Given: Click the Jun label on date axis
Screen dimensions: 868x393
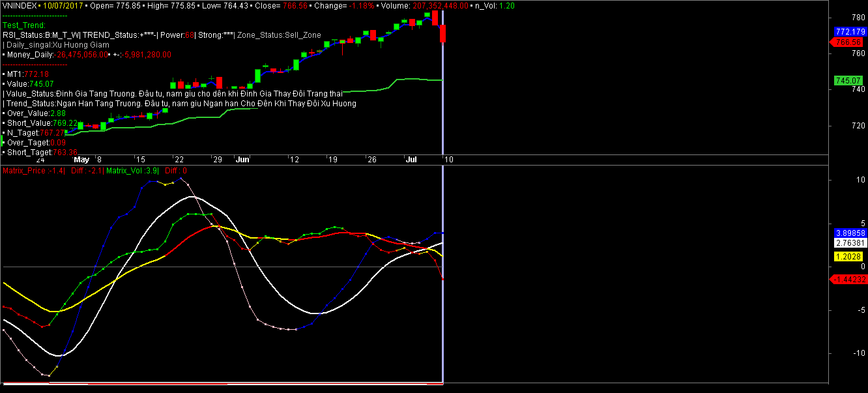Looking at the screenshot, I should (x=242, y=159).
